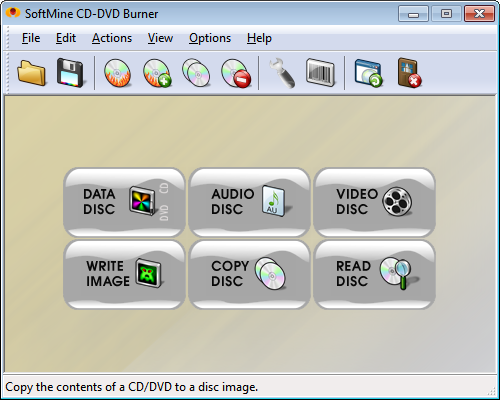Image resolution: width=500 pixels, height=400 pixels.
Task: Click the two-discs copy toolbar icon
Action: tap(196, 73)
